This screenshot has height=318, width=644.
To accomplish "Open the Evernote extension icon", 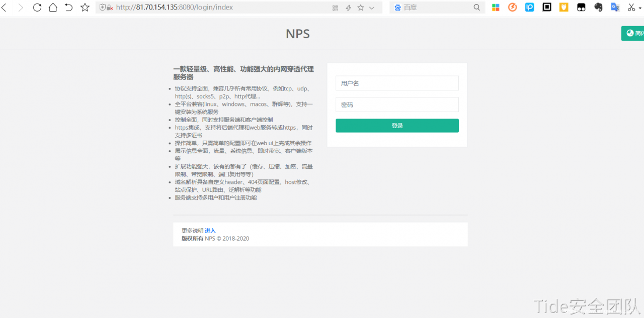I will 598,7.
